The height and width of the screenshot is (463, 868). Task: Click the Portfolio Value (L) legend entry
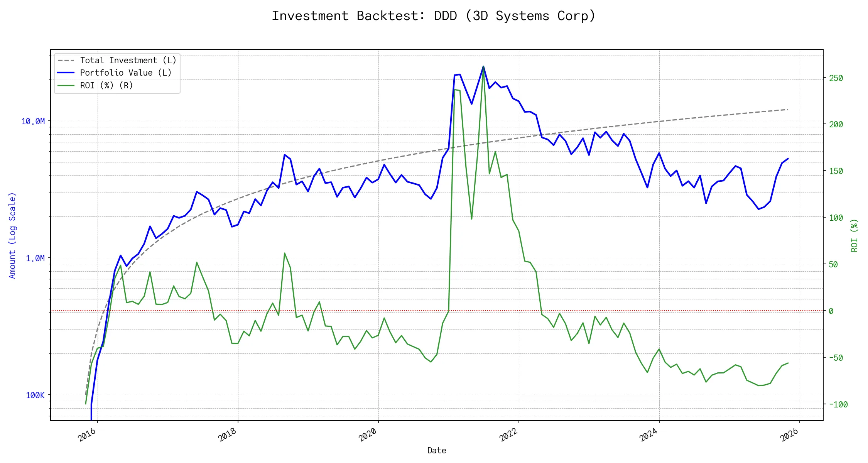pyautogui.click(x=126, y=73)
